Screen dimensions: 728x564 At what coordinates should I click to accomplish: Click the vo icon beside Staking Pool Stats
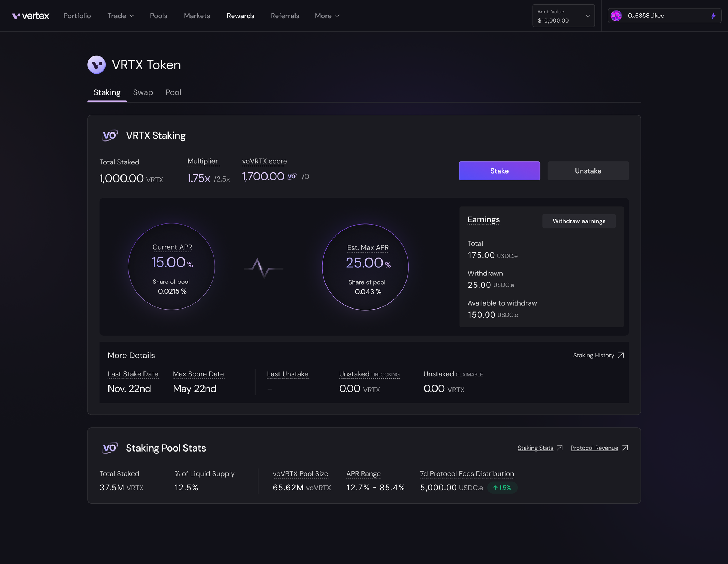point(110,448)
